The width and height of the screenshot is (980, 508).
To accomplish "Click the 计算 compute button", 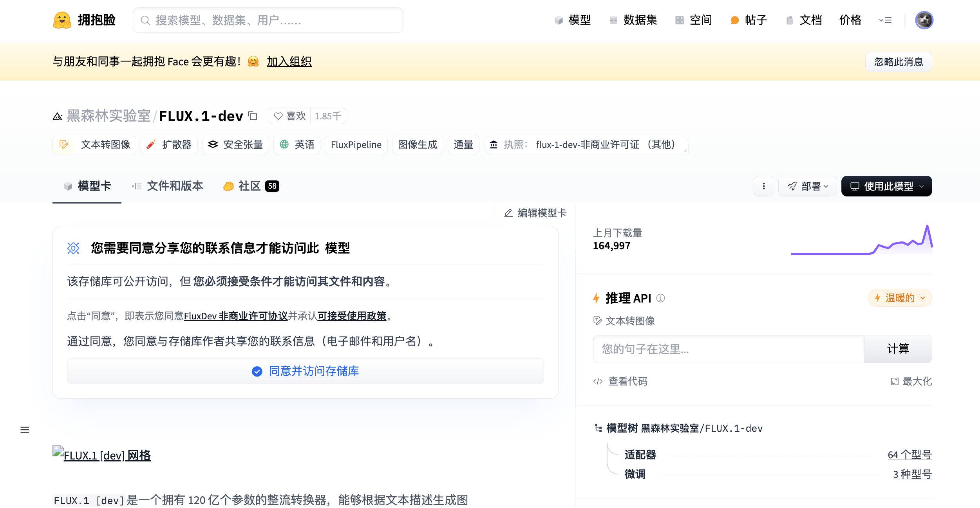I will pos(898,349).
